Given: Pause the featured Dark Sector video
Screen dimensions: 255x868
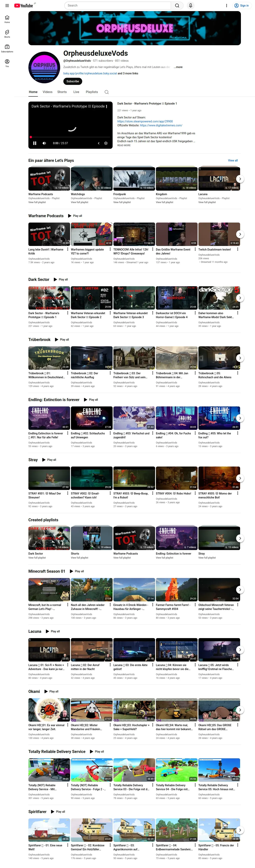Looking at the screenshot, I should tap(35, 143).
